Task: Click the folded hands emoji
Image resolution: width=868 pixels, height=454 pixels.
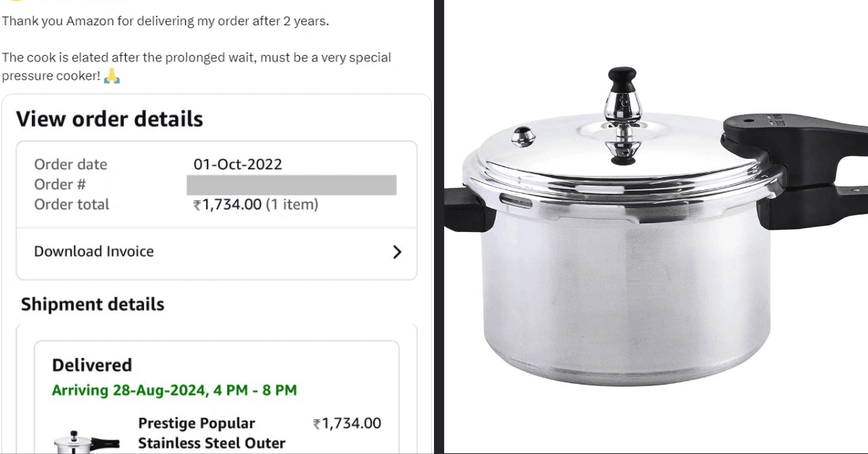Action: click(111, 76)
